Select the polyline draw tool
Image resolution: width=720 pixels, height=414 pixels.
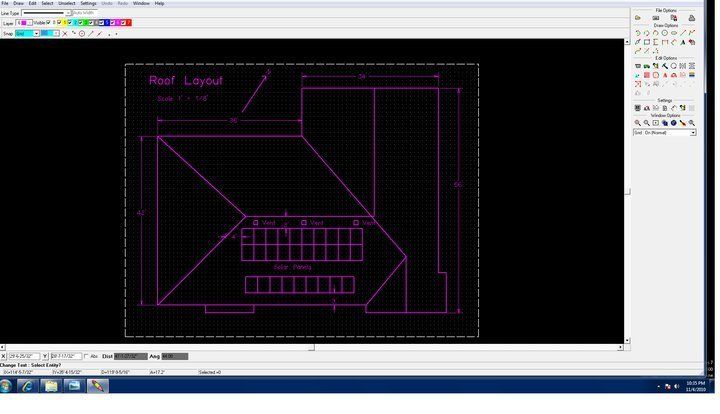click(x=692, y=33)
